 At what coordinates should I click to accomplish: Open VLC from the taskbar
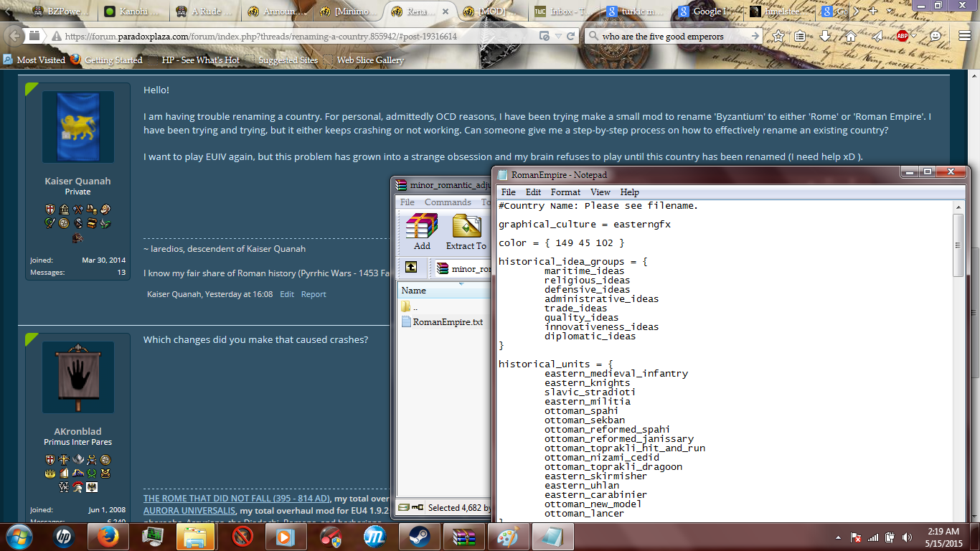pyautogui.click(x=287, y=537)
